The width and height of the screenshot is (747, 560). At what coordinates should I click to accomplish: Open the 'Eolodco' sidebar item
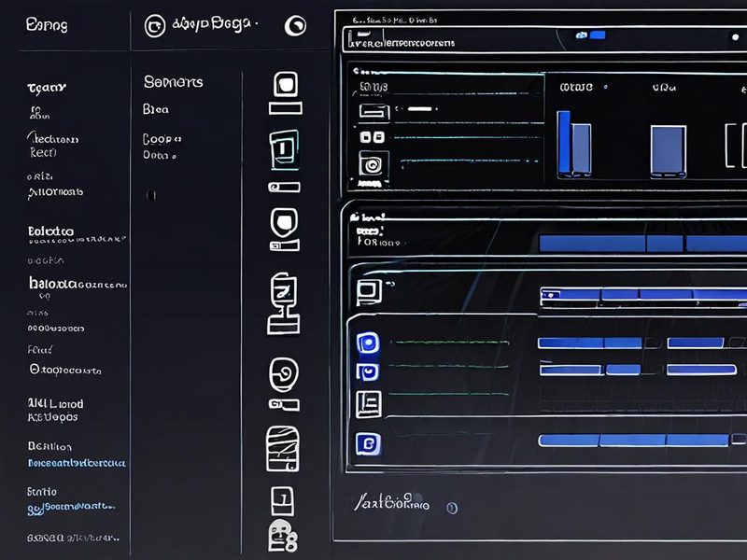51,231
